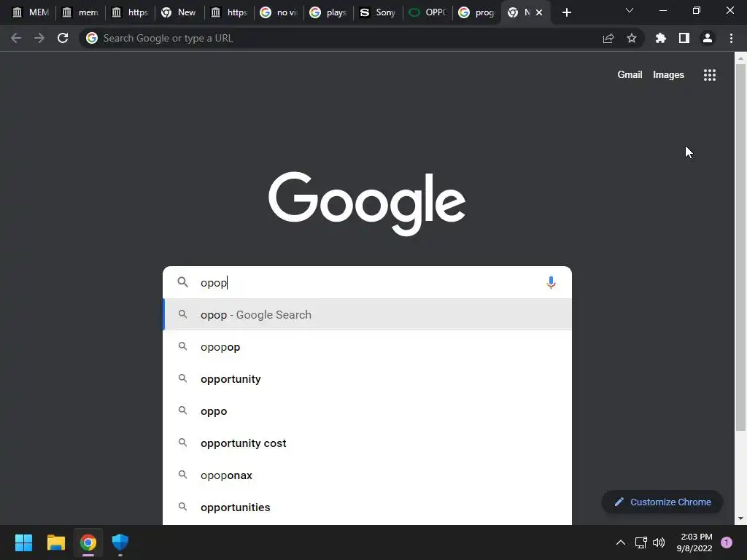Viewport: 747px width, 560px height.
Task: Reload the current page
Action: (63, 38)
